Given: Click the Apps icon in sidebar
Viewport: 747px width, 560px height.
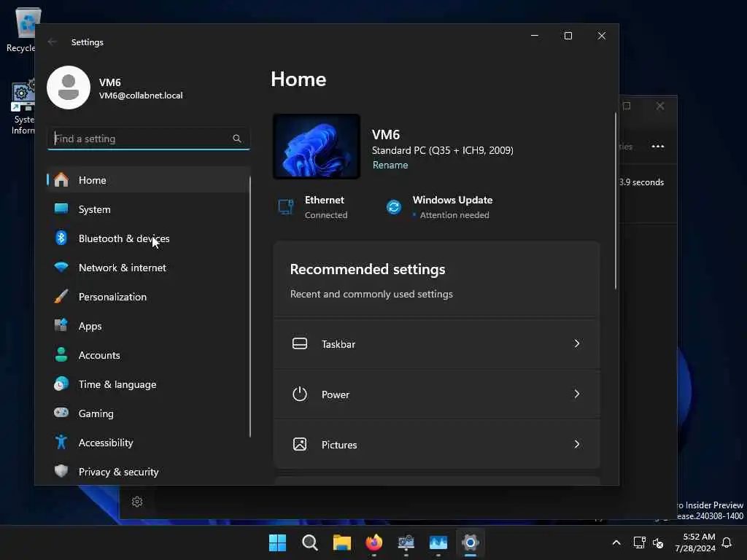Looking at the screenshot, I should (x=61, y=325).
